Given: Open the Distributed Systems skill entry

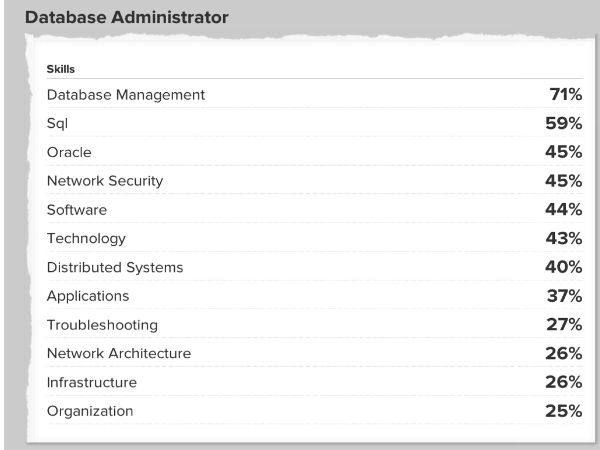Looking at the screenshot, I should 114,267.
